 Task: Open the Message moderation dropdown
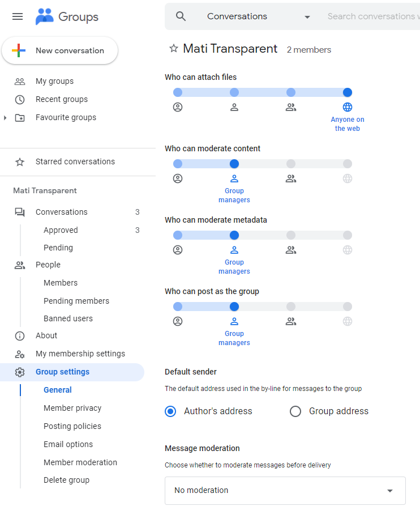click(x=285, y=490)
